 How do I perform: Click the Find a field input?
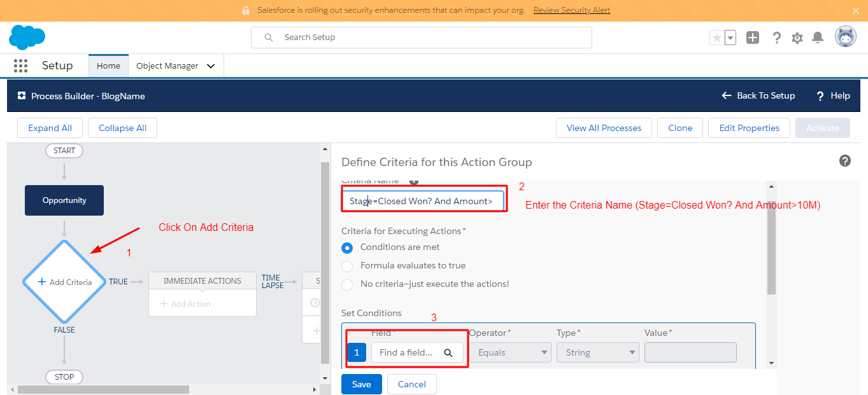[x=417, y=352]
